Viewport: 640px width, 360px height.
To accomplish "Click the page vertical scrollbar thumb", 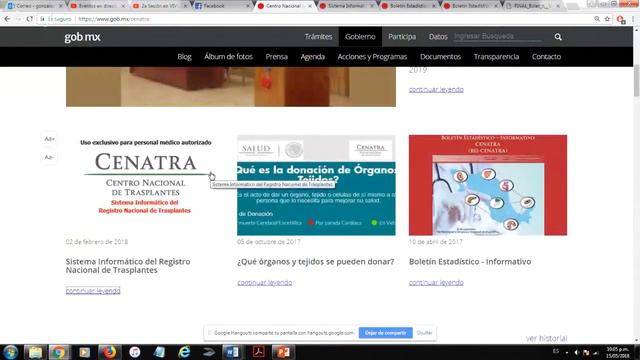I will point(636,80).
